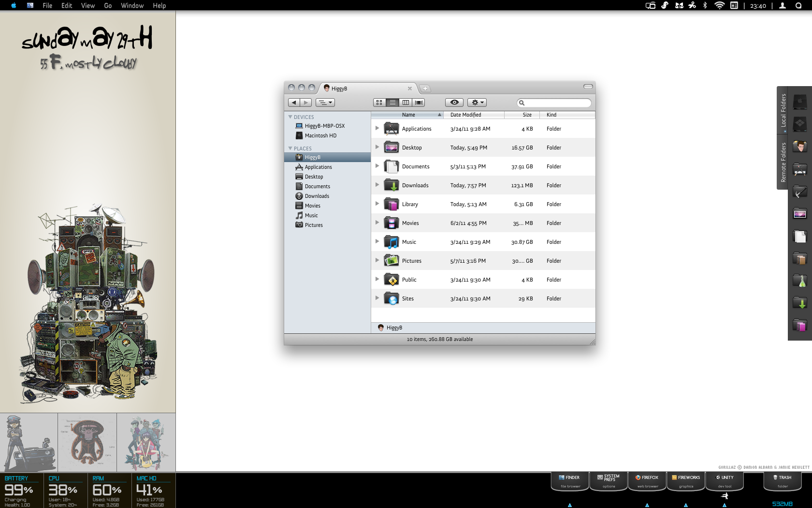Open the Help menu
Image resolution: width=812 pixels, height=508 pixels.
point(159,5)
